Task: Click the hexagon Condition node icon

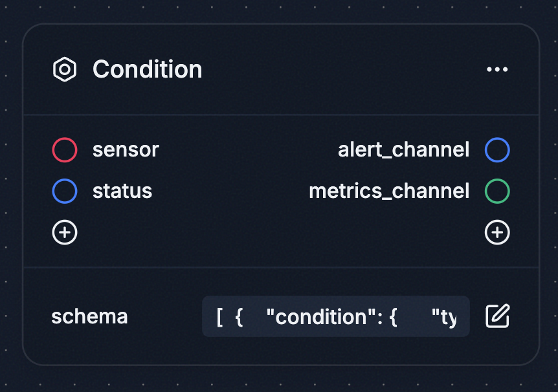Action: (x=65, y=69)
